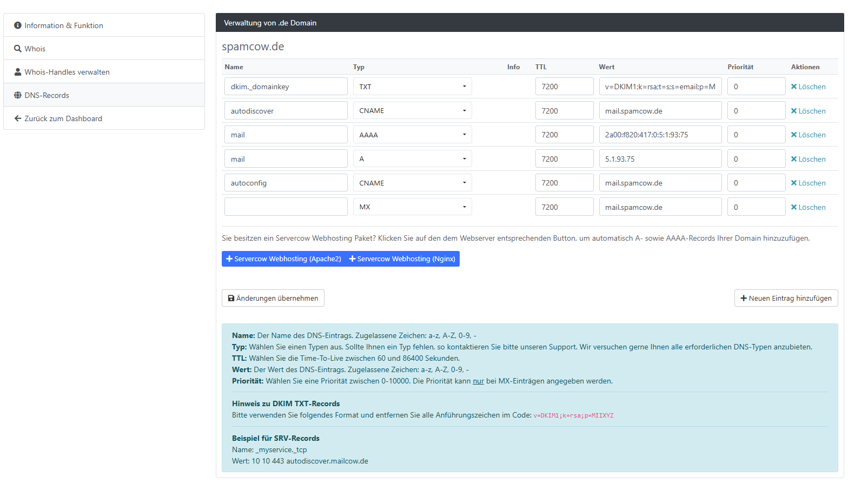
Task: Edit TTL field of MX row
Action: (x=564, y=207)
